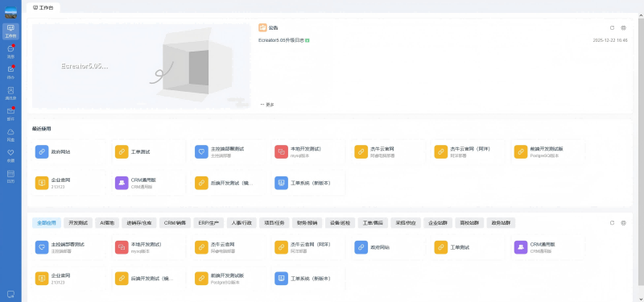Open 通讯录 contacts in the sidebar

10,93
